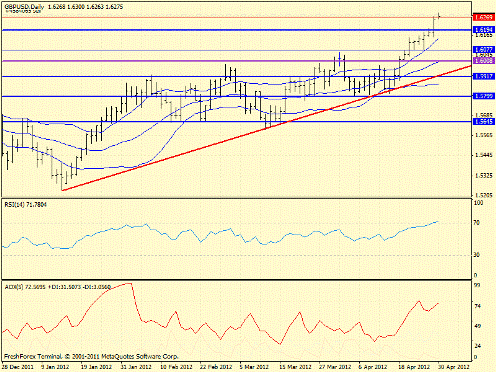Click the RSI 100 scale value
The width and height of the screenshot is (496, 372).
pos(478,203)
